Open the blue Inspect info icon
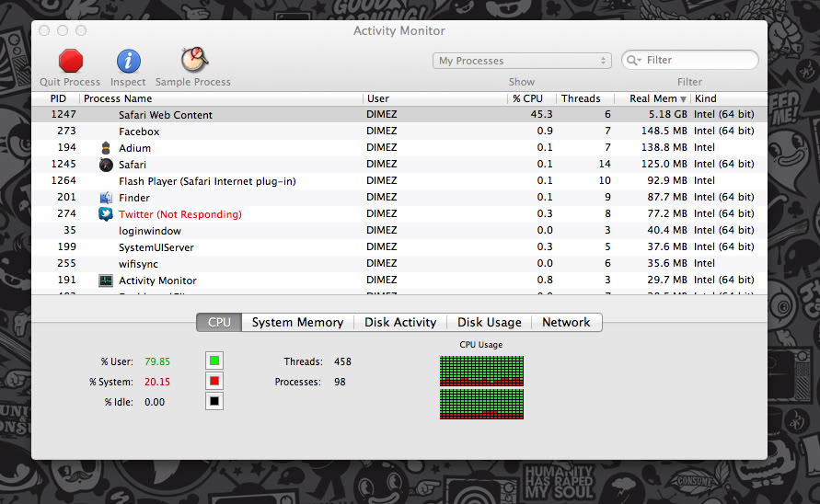The height and width of the screenshot is (504, 820). [x=128, y=61]
